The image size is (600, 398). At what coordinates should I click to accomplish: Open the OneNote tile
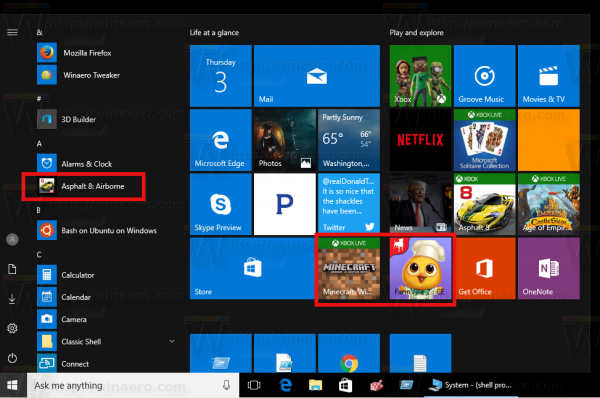tap(549, 268)
